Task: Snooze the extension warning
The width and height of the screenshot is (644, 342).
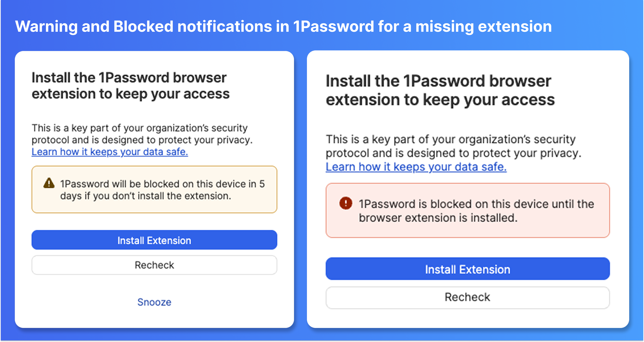Action: click(154, 302)
